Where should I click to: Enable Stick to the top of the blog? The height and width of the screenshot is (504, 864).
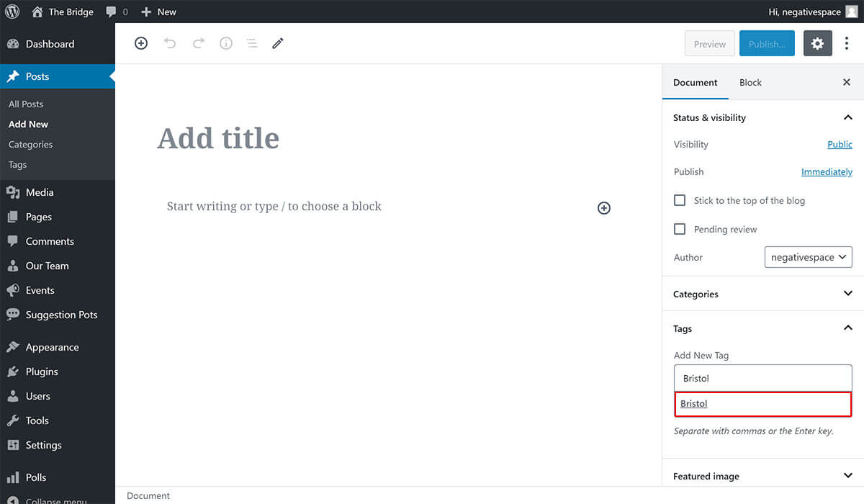click(x=680, y=200)
